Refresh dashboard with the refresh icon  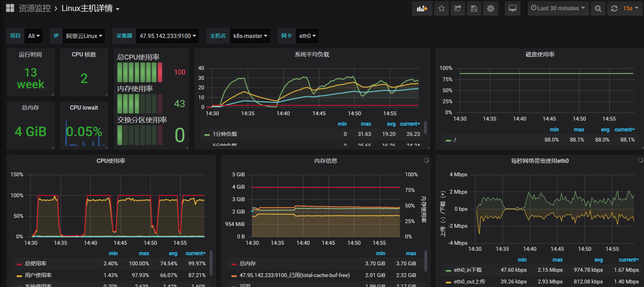[x=614, y=9]
